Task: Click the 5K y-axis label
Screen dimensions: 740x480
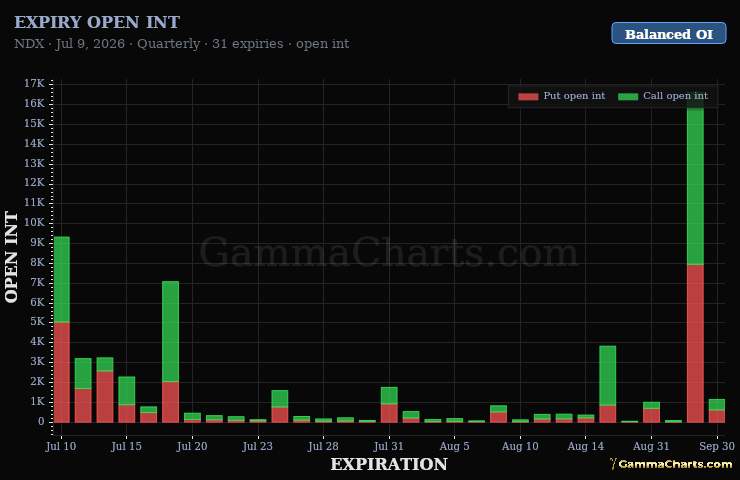Action: pyautogui.click(x=37, y=321)
